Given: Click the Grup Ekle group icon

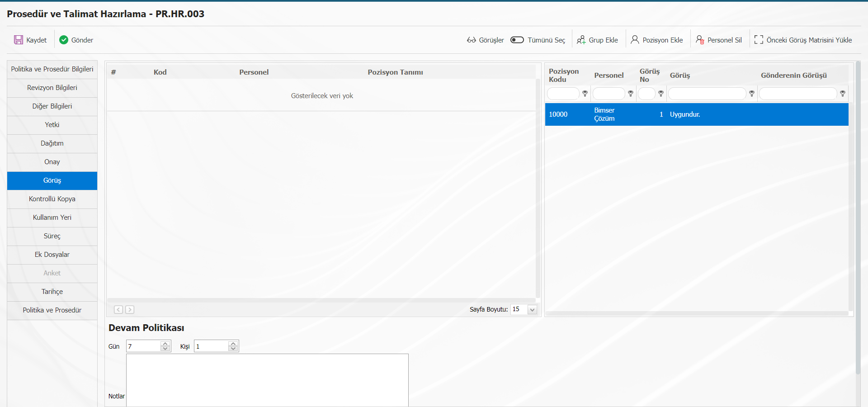Looking at the screenshot, I should (581, 40).
